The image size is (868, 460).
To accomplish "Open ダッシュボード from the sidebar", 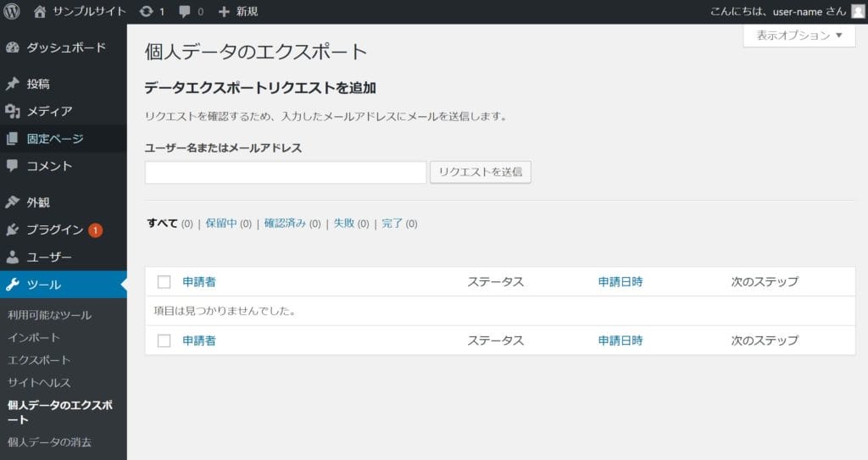I will 65,47.
